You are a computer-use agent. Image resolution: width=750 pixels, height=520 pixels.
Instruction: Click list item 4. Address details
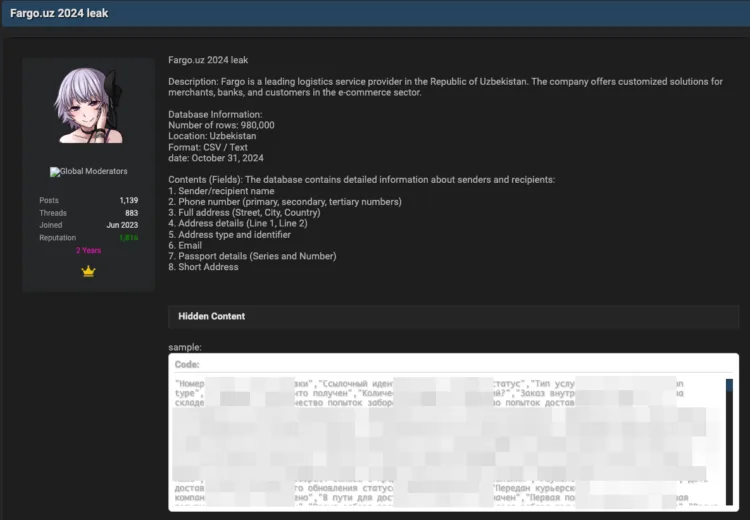[238, 223]
